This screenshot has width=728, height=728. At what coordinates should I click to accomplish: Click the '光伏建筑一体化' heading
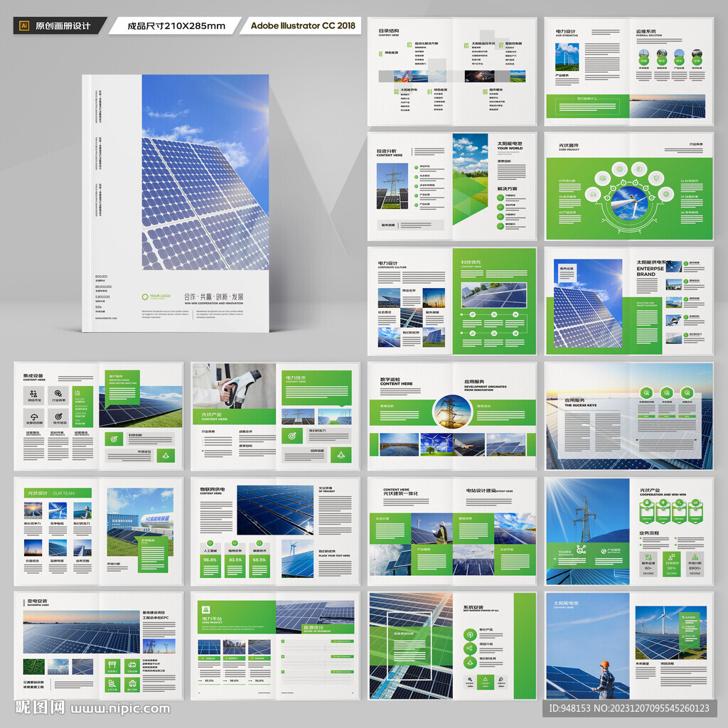coord(401,493)
